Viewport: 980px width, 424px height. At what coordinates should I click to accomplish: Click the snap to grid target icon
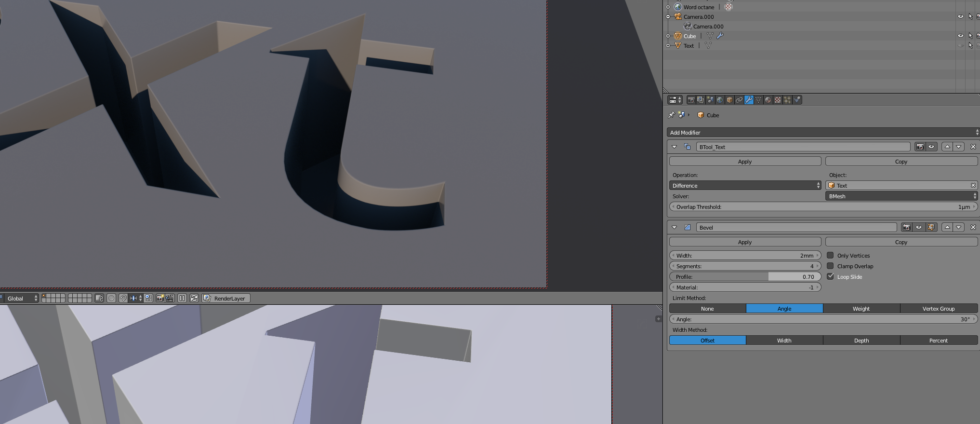[x=148, y=298]
